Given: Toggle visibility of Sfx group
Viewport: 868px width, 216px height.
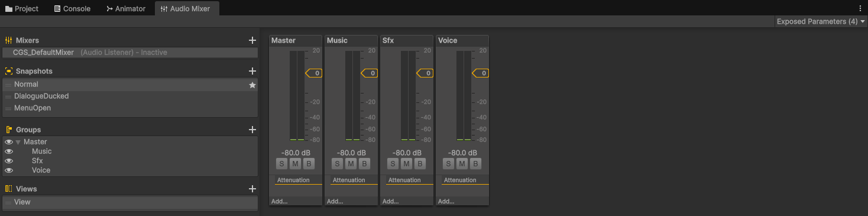Looking at the screenshot, I should coord(9,161).
